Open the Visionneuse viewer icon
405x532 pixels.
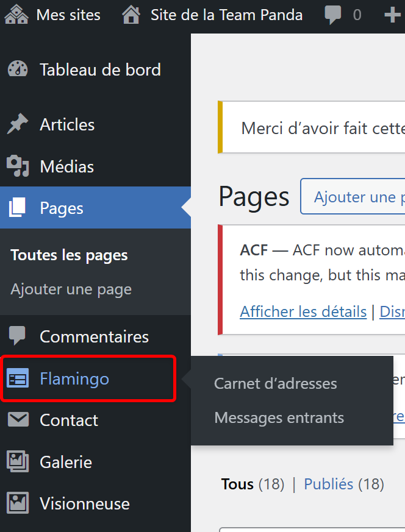pyautogui.click(x=17, y=503)
